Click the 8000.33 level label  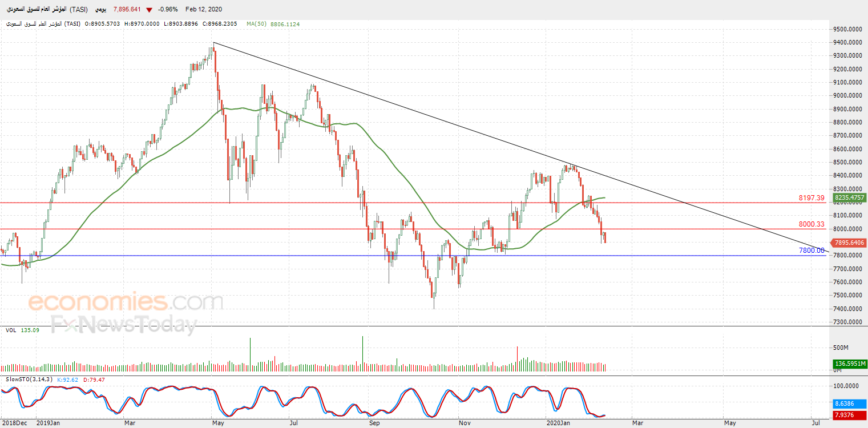[x=812, y=224]
